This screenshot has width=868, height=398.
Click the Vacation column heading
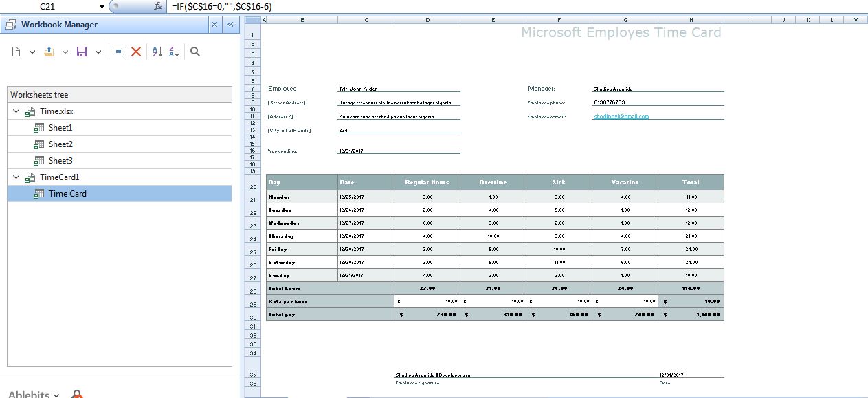(625, 182)
